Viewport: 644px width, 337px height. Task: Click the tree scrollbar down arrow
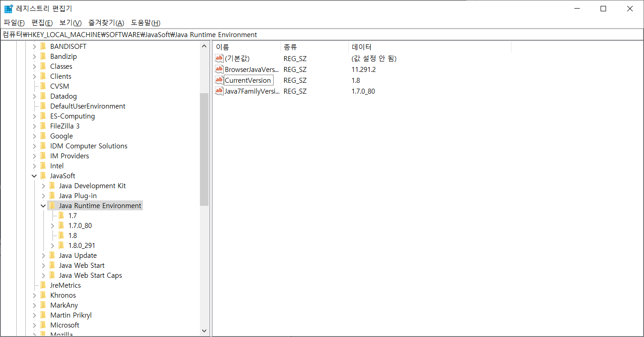(204, 331)
